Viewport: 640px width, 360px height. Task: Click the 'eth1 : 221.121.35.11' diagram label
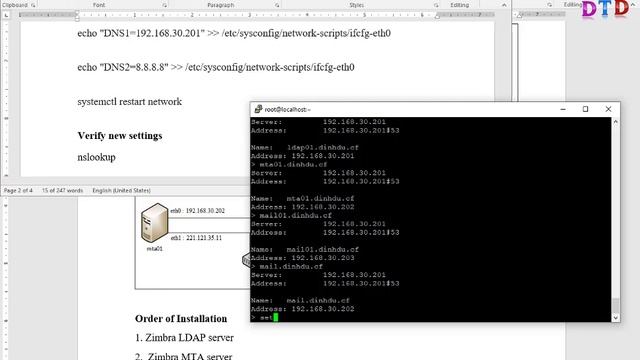pyautogui.click(x=196, y=238)
